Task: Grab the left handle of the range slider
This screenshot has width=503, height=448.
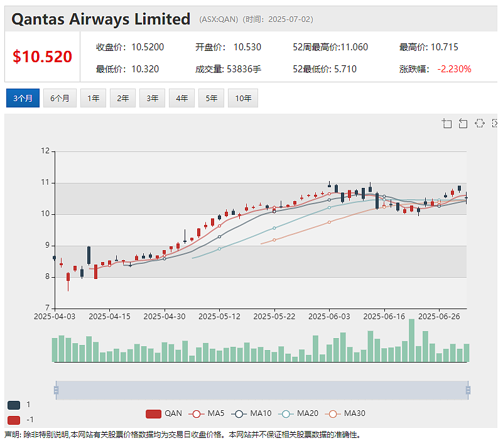Action: [x=56, y=390]
